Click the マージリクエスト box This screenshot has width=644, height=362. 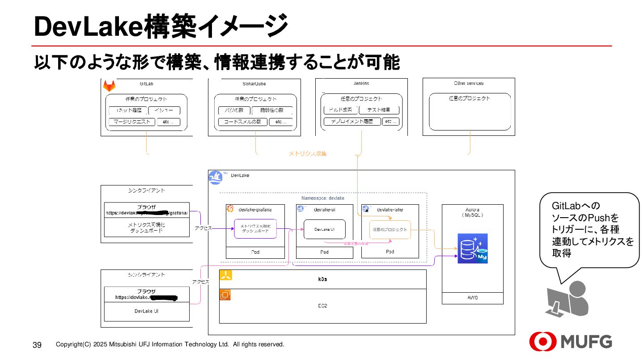click(132, 122)
